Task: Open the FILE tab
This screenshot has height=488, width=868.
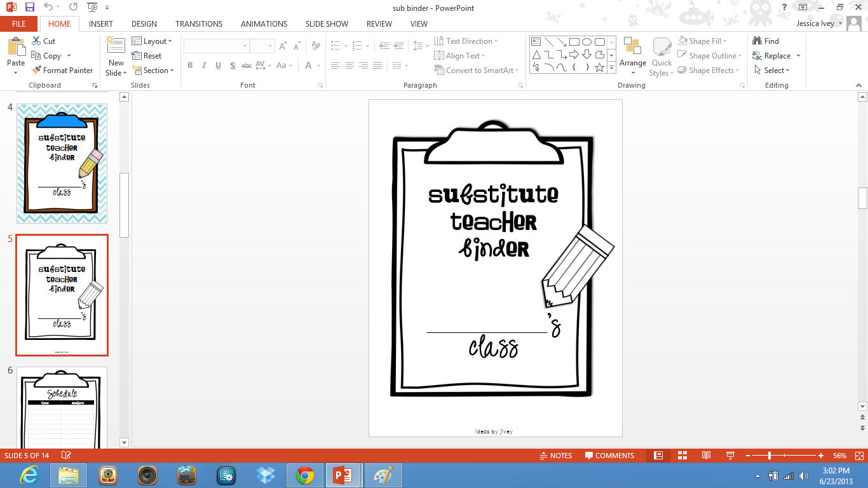Action: tap(19, 24)
